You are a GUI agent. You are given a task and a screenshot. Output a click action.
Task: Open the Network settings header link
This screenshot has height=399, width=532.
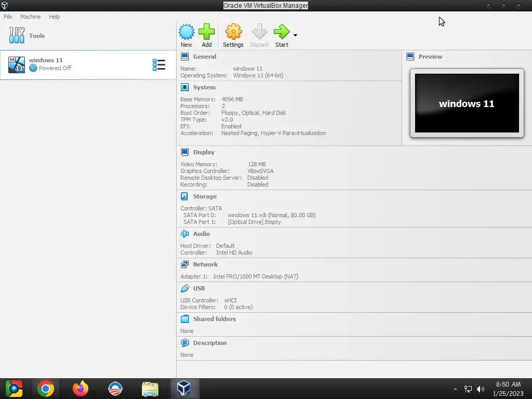(205, 264)
